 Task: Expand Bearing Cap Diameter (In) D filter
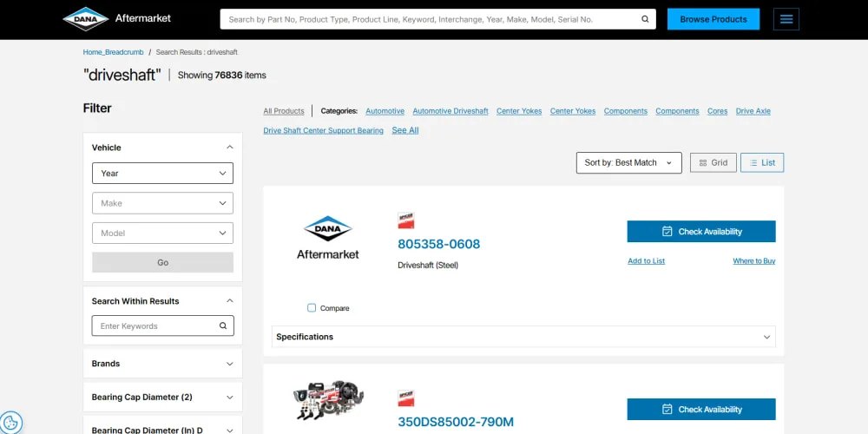[163, 425]
